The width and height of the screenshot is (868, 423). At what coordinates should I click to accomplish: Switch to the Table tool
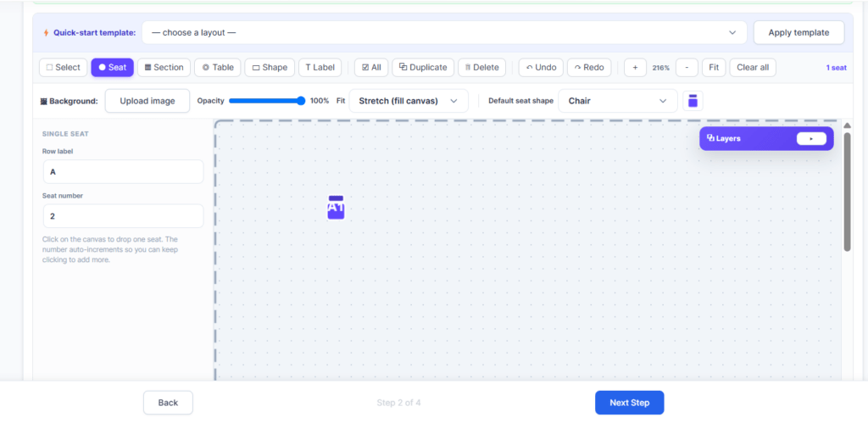pos(218,68)
